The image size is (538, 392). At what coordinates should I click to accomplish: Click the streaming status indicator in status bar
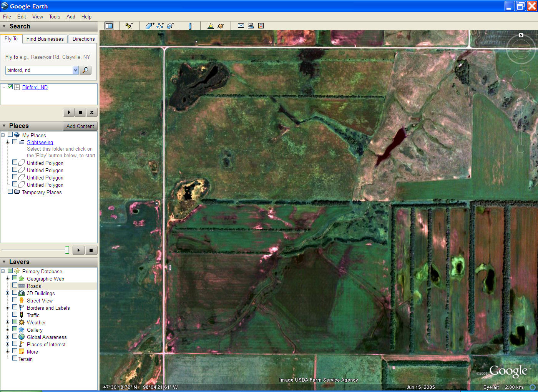point(533,387)
